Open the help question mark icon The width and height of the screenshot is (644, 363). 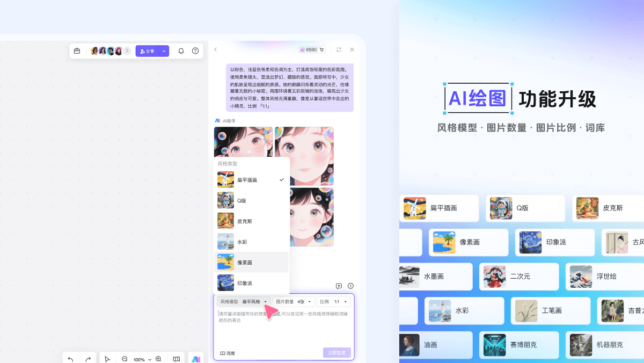coord(195,51)
